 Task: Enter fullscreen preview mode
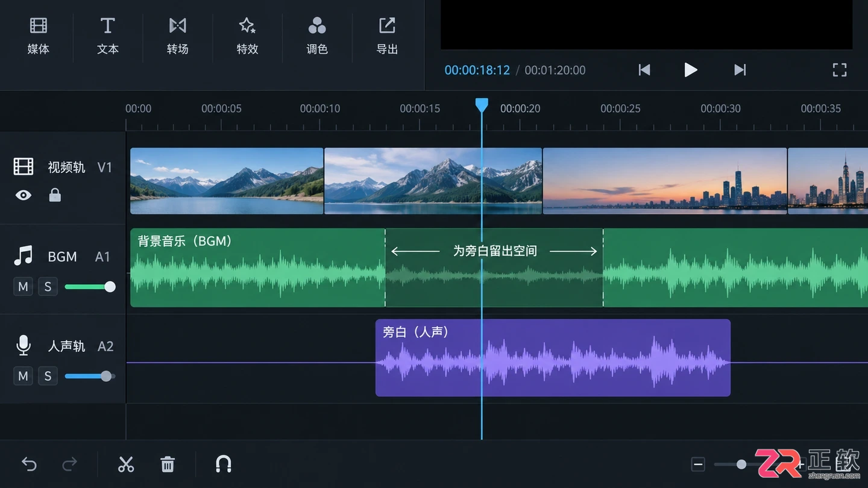[x=840, y=70]
